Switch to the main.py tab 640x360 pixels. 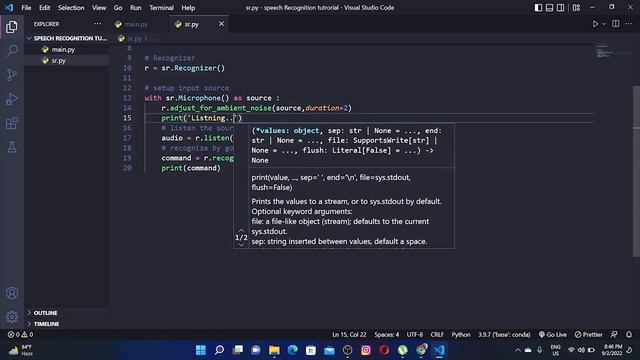pyautogui.click(x=136, y=24)
